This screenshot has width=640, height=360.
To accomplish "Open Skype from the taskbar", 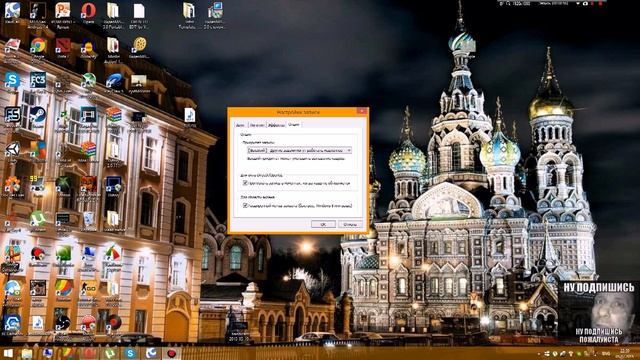I will point(130,353).
